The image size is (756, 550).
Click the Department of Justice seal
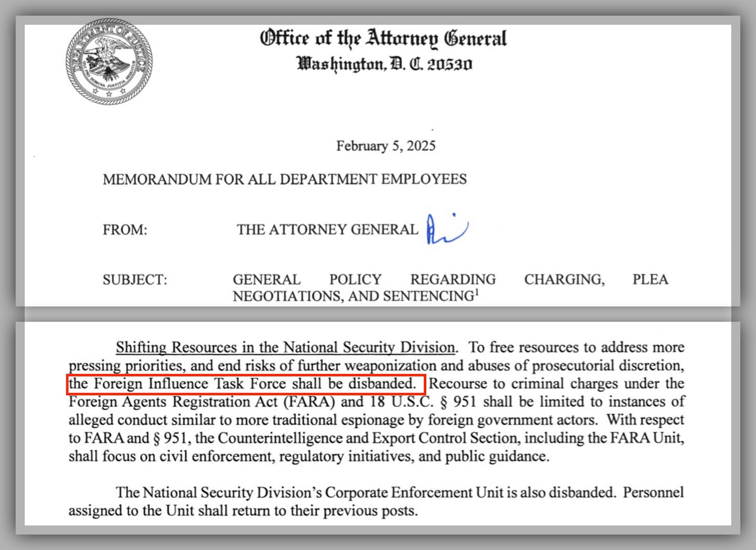coord(109,61)
